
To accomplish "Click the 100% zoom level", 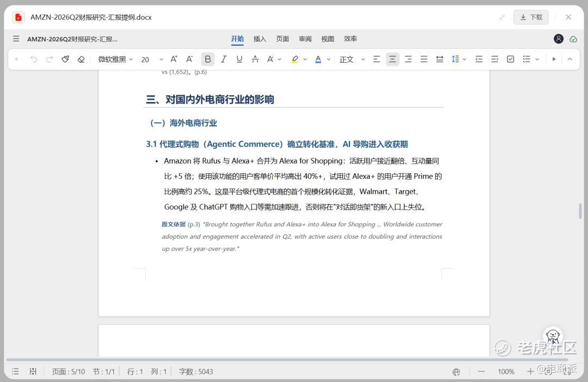I will [506, 372].
